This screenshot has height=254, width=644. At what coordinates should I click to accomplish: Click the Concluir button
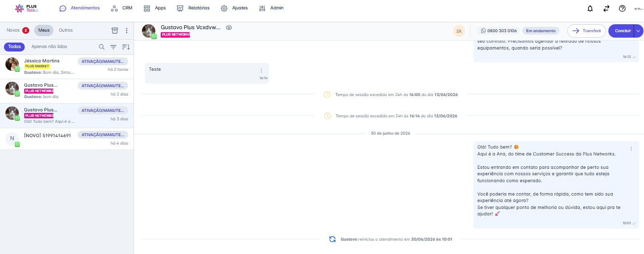tap(621, 31)
